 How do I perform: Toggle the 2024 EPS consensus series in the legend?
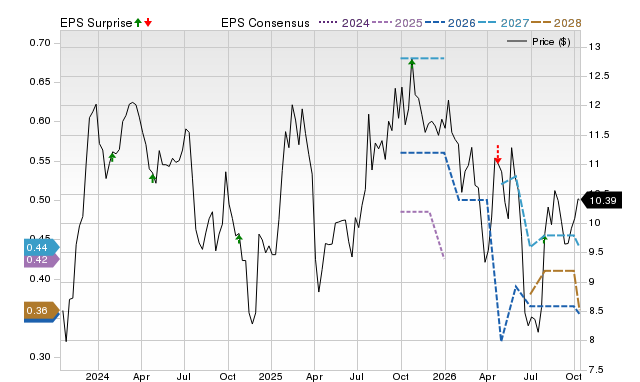[x=344, y=23]
